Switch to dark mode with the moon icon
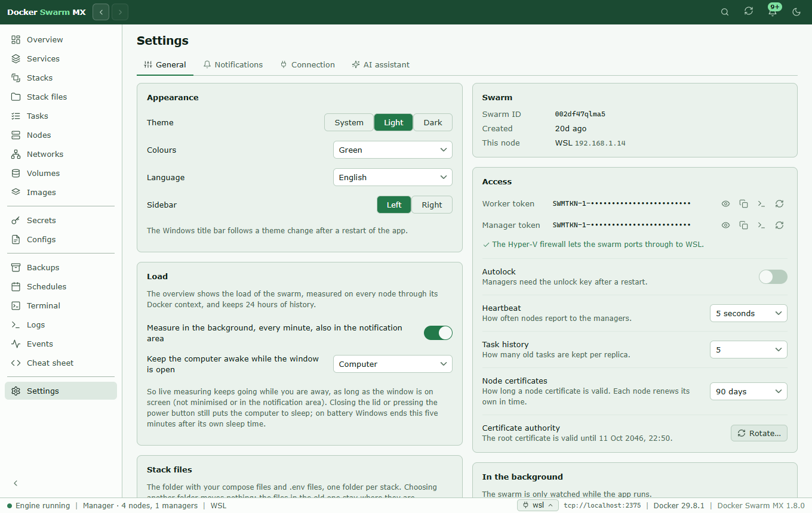 pyautogui.click(x=796, y=12)
